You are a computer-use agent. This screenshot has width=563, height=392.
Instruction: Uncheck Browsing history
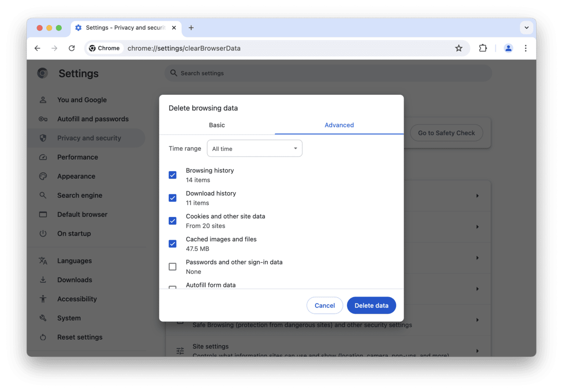tap(172, 175)
